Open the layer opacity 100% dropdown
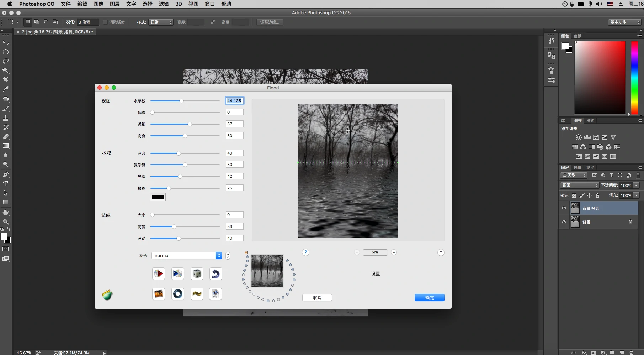The height and width of the screenshot is (355, 644). [637, 186]
